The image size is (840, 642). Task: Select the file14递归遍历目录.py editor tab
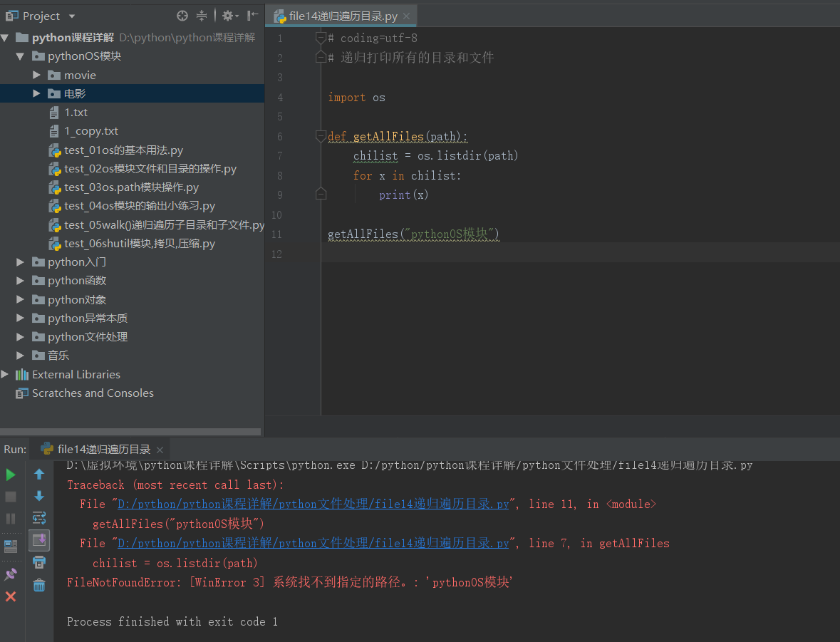[x=343, y=16]
